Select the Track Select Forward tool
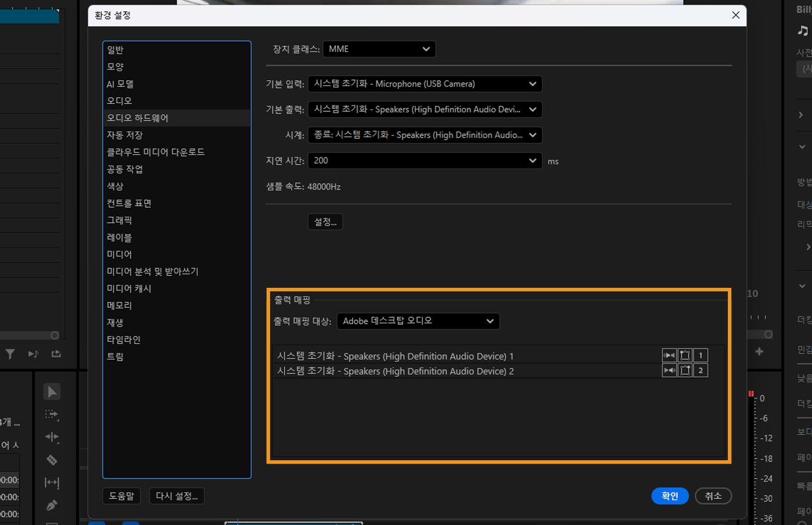This screenshot has width=812, height=525. 51,414
